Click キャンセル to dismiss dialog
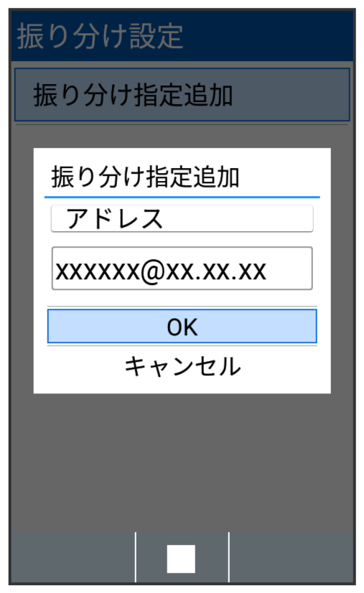This screenshot has width=364, height=593. coord(182,366)
